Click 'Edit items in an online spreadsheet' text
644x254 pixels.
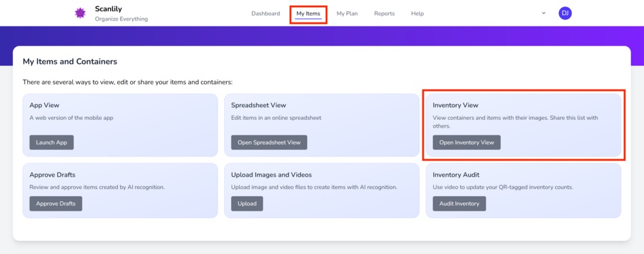click(x=276, y=117)
